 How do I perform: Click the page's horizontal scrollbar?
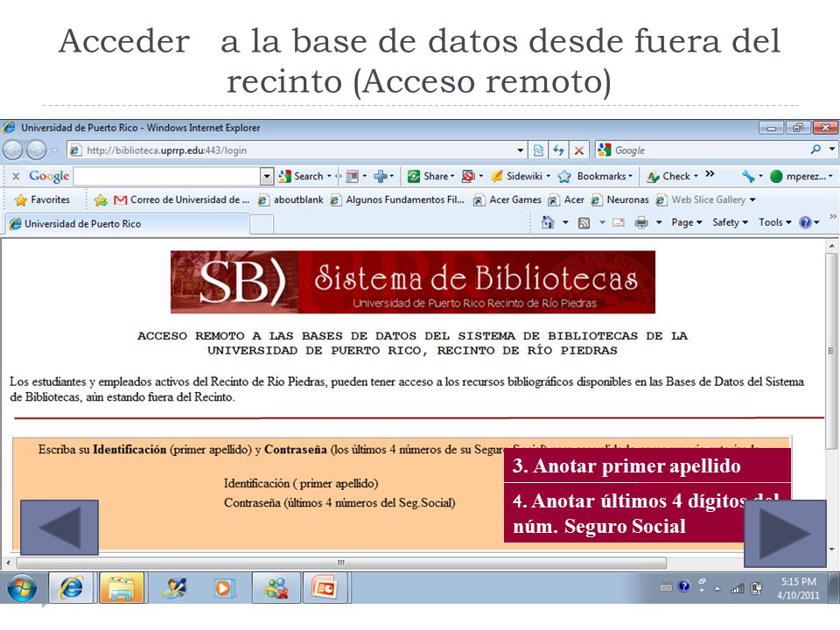[342, 563]
